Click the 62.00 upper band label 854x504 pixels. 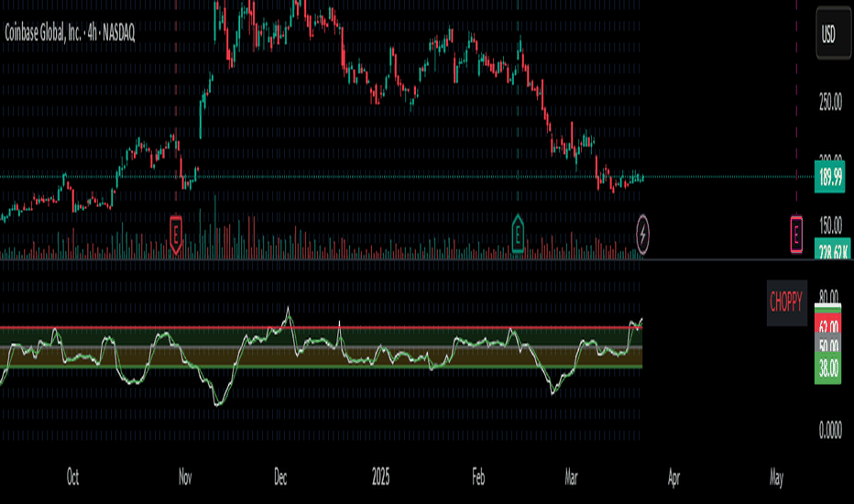(827, 326)
